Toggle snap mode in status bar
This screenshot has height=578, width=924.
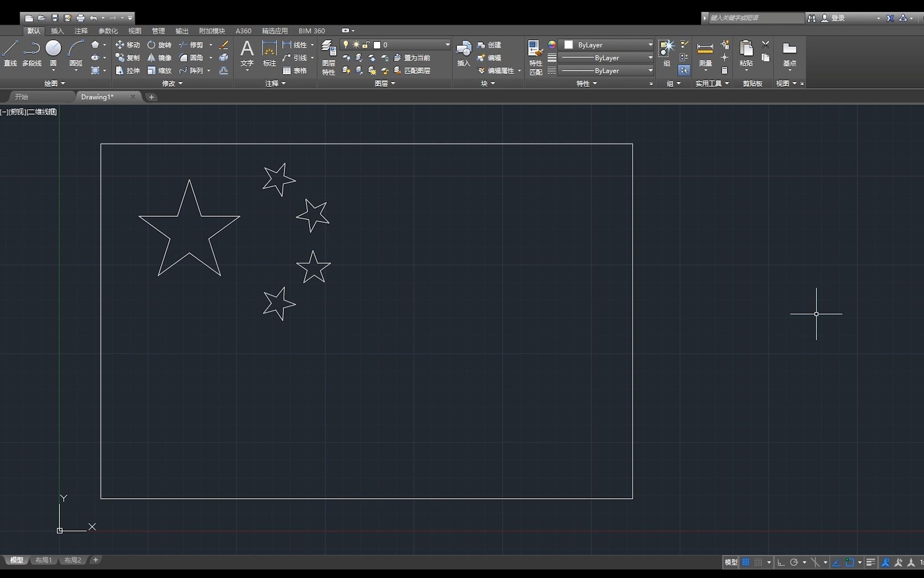(758, 562)
